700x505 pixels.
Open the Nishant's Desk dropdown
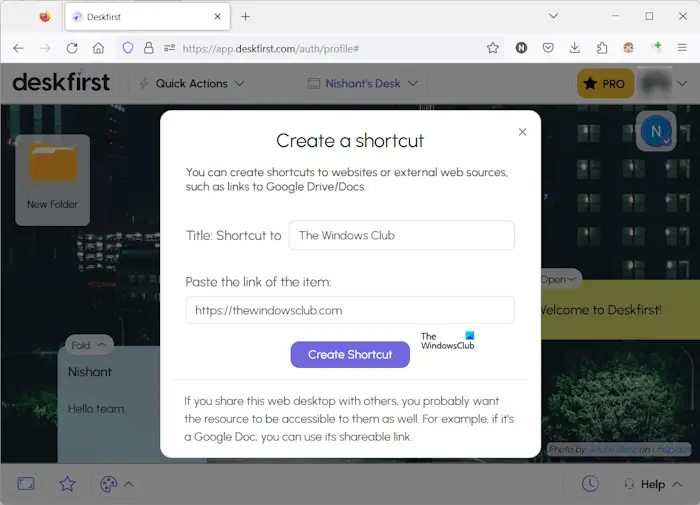[x=363, y=83]
